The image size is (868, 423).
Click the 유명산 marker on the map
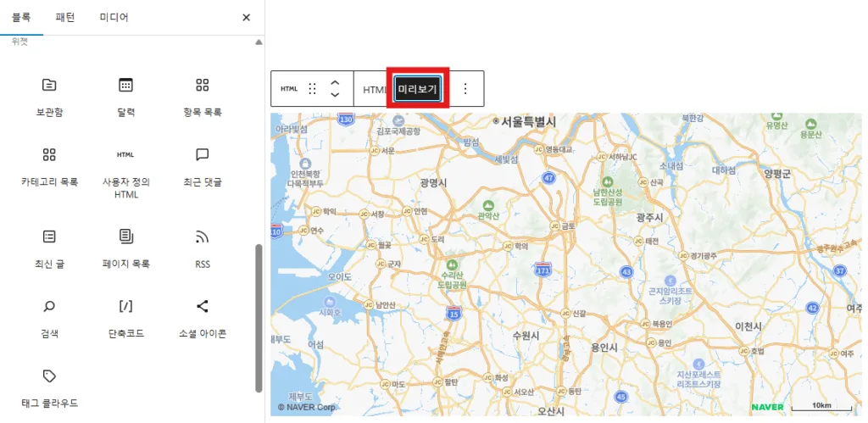(x=777, y=120)
